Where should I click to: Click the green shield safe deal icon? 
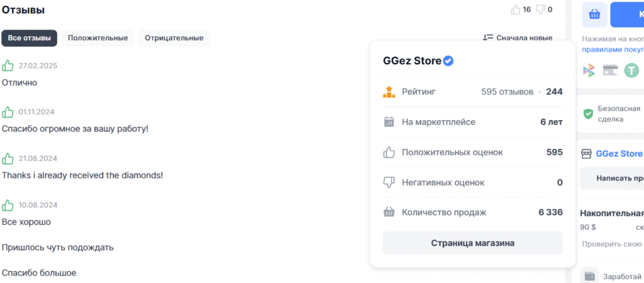coord(589,114)
